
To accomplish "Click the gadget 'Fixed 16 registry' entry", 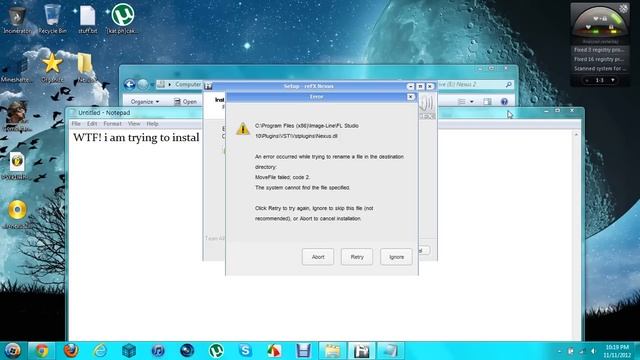I will (x=599, y=59).
